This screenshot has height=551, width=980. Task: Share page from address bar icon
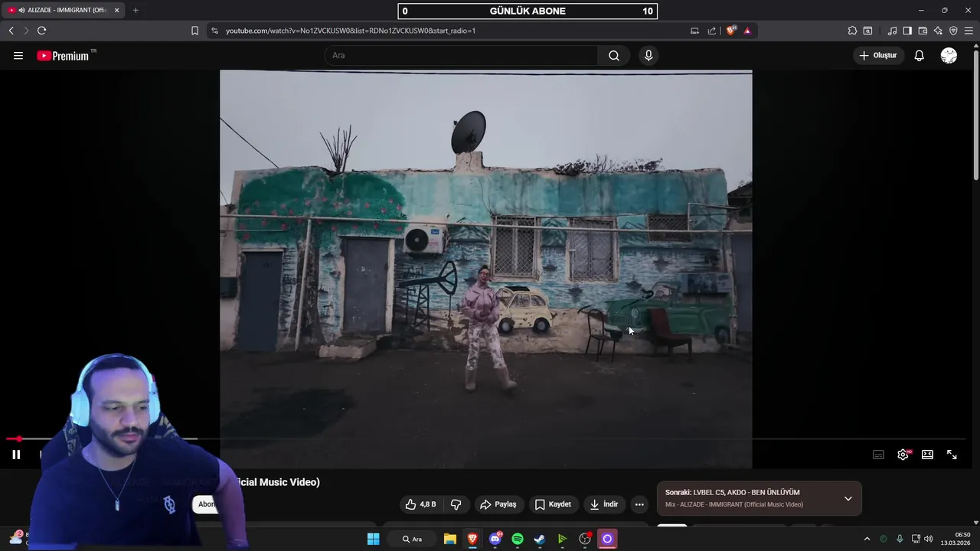(712, 31)
